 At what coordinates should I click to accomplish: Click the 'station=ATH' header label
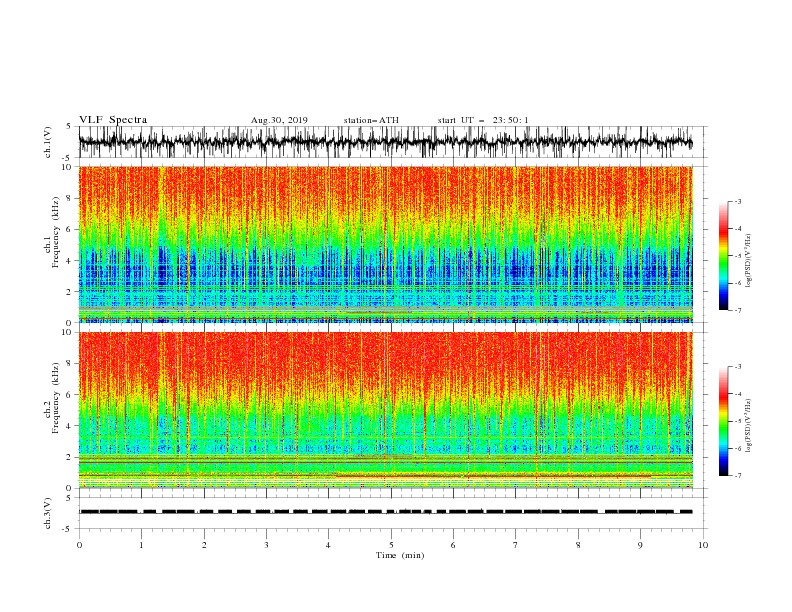(371, 120)
